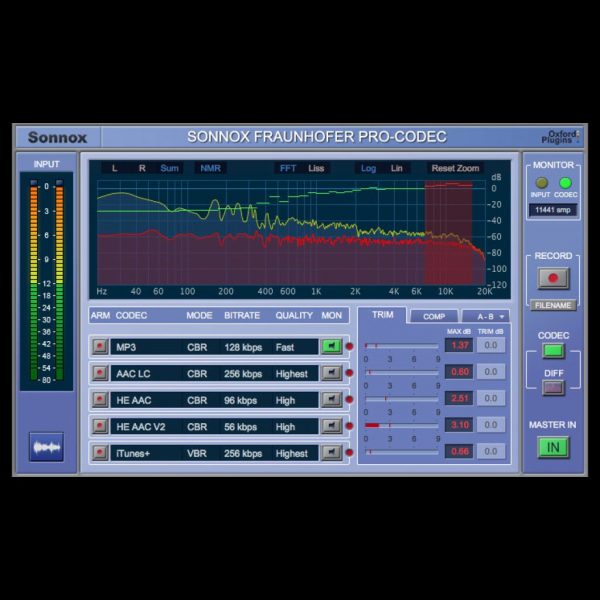600x600 pixels.
Task: Click the MP3 row red clip indicator
Action: tap(349, 346)
